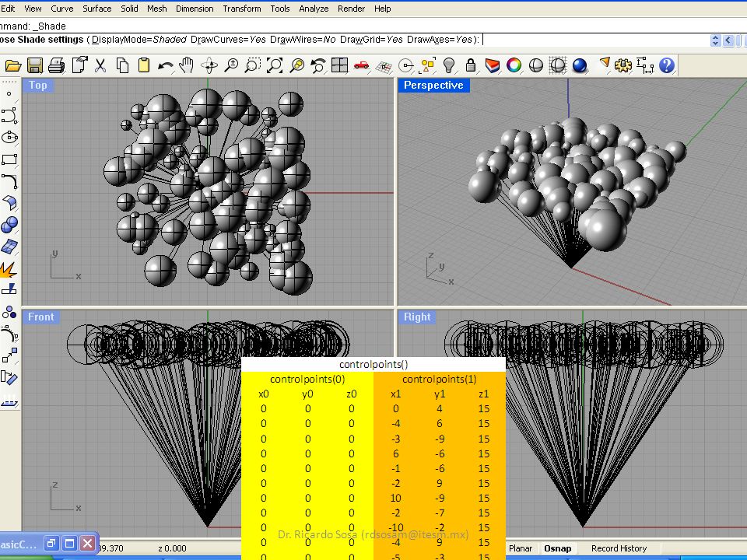747x560 pixels.
Task: Open the Curve menu
Action: click(x=62, y=9)
